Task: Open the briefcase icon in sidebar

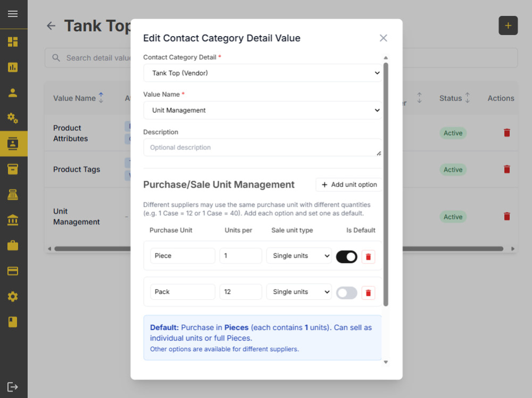Action: pyautogui.click(x=13, y=245)
